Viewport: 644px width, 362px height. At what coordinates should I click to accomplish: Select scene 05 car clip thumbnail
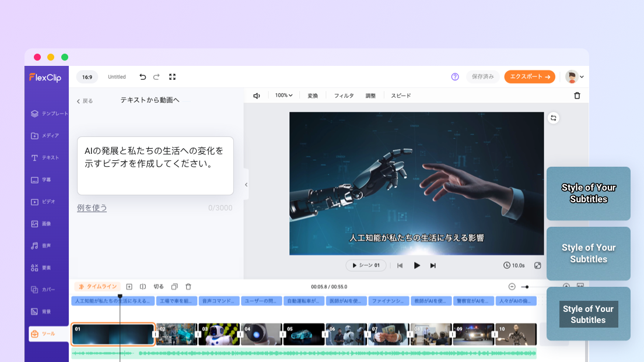pos(304,334)
